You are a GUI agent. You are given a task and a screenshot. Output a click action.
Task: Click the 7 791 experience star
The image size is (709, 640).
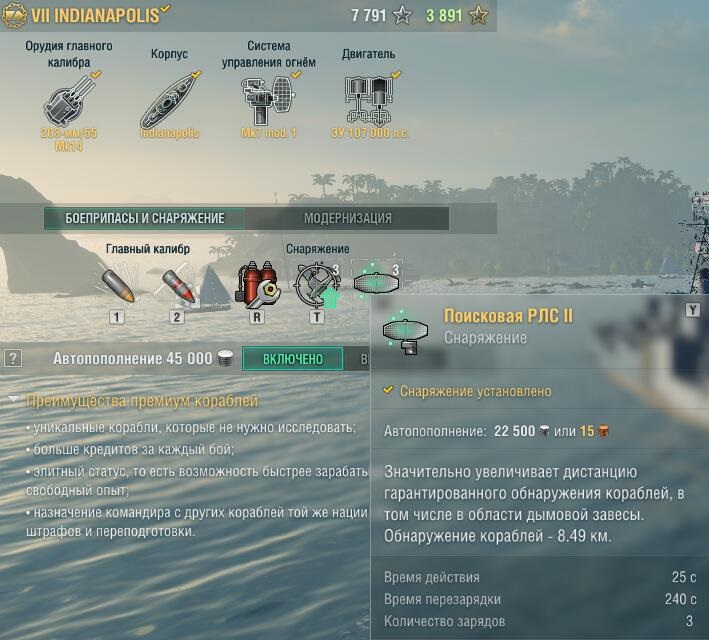pos(402,16)
